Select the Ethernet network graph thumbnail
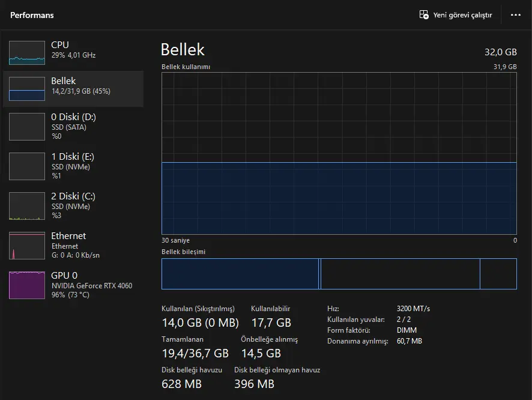 coord(27,246)
